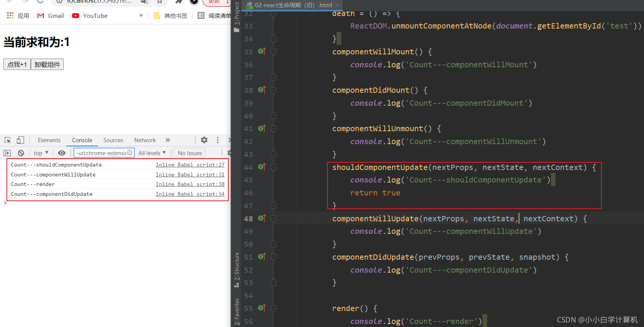Open the Apps grid bookmark
The image size is (644, 327).
18,16
